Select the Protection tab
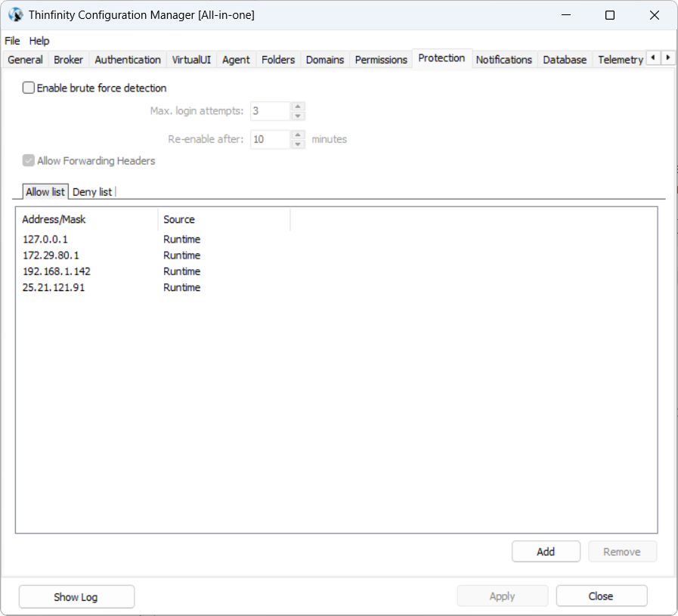678x616 pixels. pyautogui.click(x=441, y=58)
